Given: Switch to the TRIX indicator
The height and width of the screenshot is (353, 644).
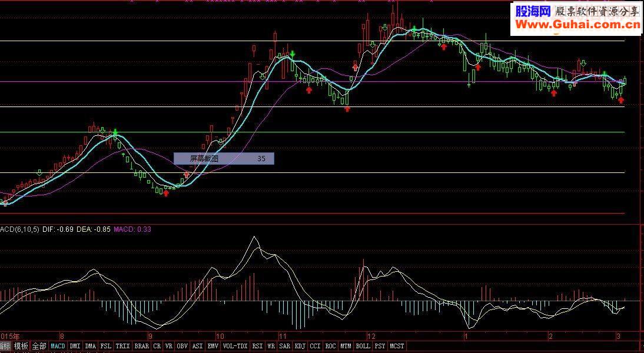Looking at the screenshot, I should (x=122, y=346).
